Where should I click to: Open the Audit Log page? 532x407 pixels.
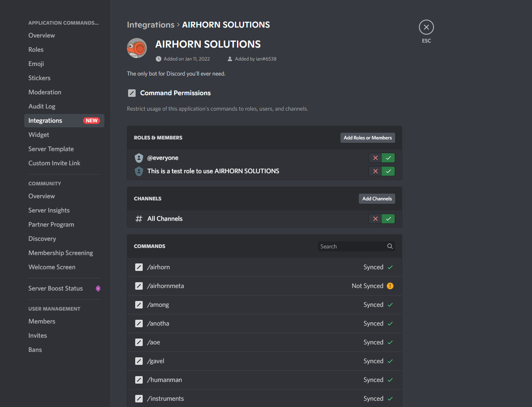click(x=64, y=106)
